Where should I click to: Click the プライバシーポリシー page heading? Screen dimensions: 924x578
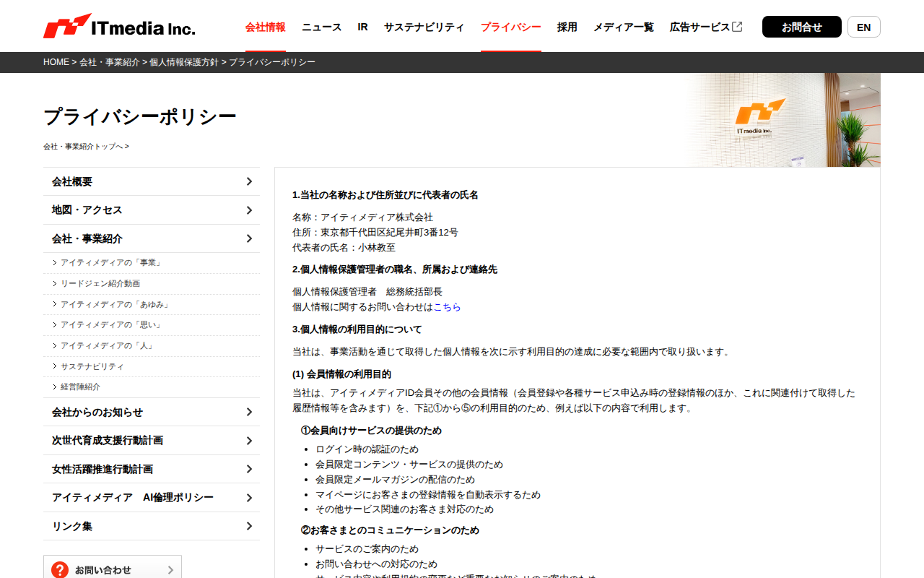click(x=140, y=117)
